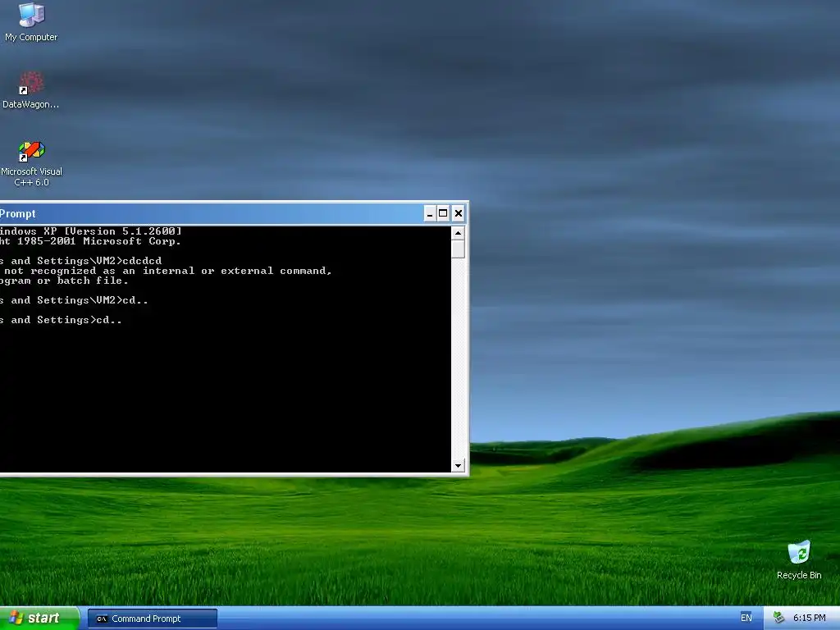Screen dimensions: 840x630
Task: Click the scrollbar down arrow in Command Prompt
Action: [458, 466]
